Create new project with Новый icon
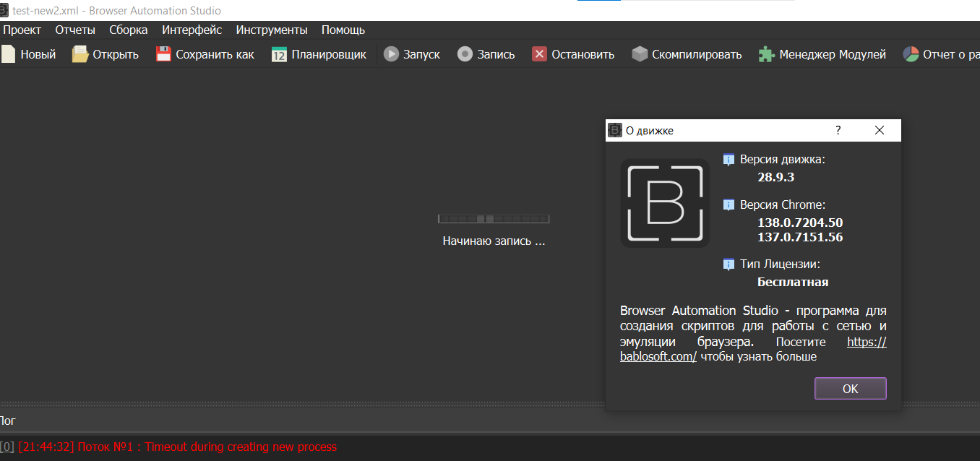The width and height of the screenshot is (980, 461). click(7, 53)
